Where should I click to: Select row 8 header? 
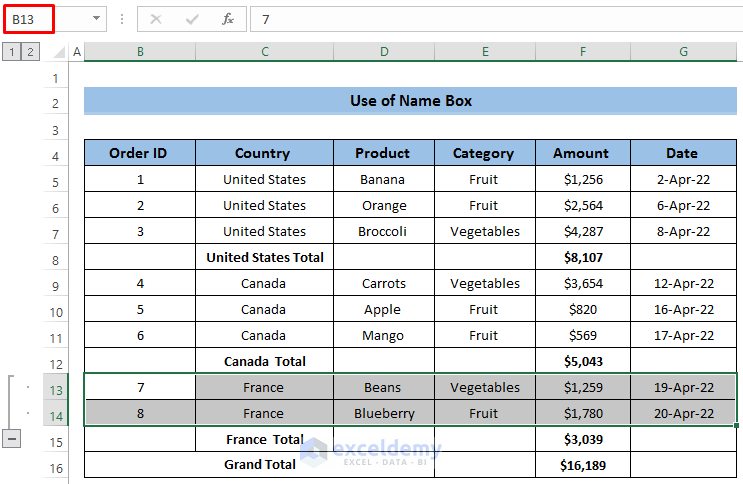(55, 258)
